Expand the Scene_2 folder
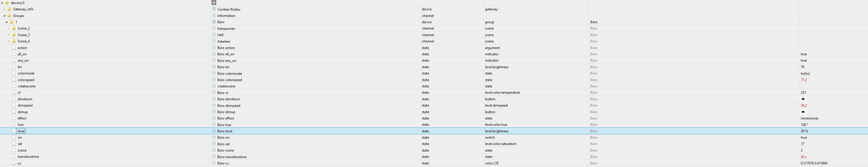The width and height of the screenshot is (868, 167). 9,28
